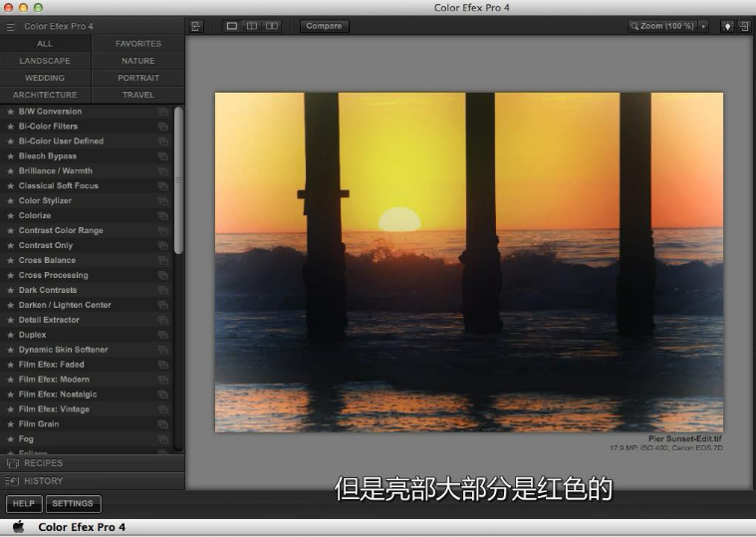Click the filter list scrollbar thumb
The width and height of the screenshot is (756, 537).
coord(178,180)
